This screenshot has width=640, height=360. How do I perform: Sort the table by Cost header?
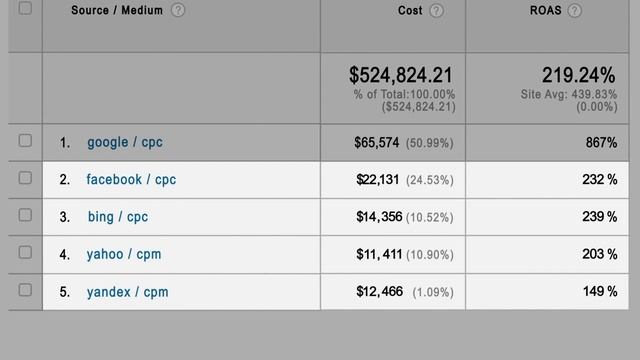click(x=410, y=10)
